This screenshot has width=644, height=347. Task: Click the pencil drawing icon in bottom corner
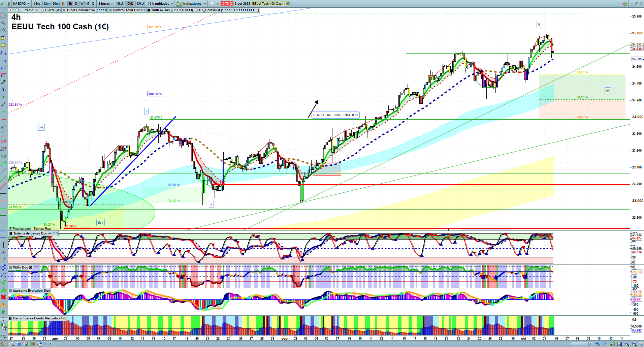(x=3, y=344)
